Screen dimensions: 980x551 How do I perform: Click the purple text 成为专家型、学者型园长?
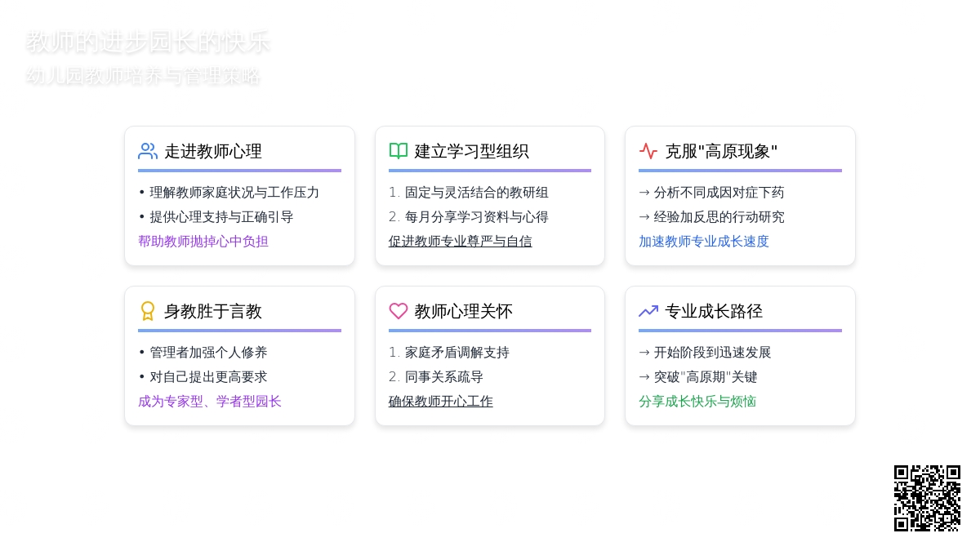point(210,402)
